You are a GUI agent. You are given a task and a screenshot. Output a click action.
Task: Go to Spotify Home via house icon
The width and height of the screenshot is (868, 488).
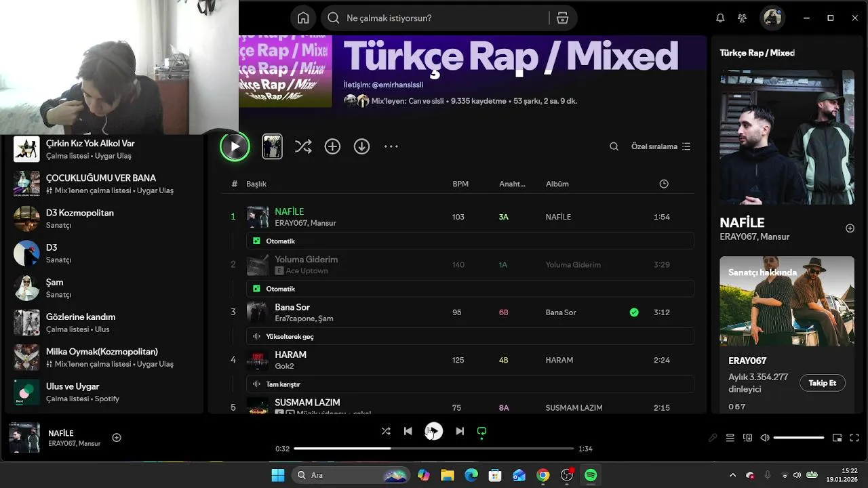point(303,18)
